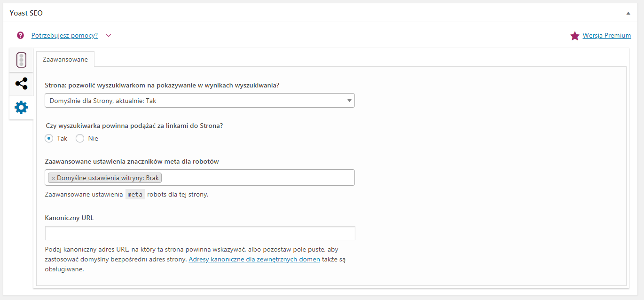Collapse the Yoast SEO metabox panel
Viewport: 644px width, 300px height.
click(x=628, y=13)
